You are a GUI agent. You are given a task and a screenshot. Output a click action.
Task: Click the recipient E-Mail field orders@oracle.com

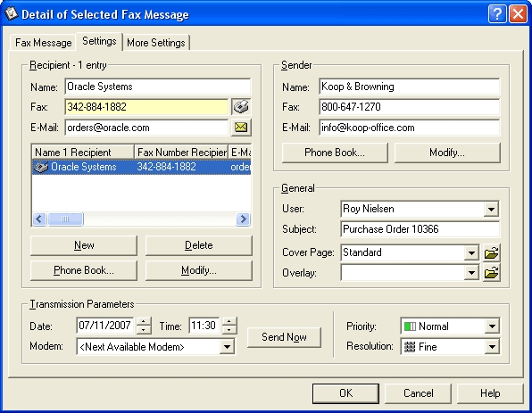click(x=146, y=128)
